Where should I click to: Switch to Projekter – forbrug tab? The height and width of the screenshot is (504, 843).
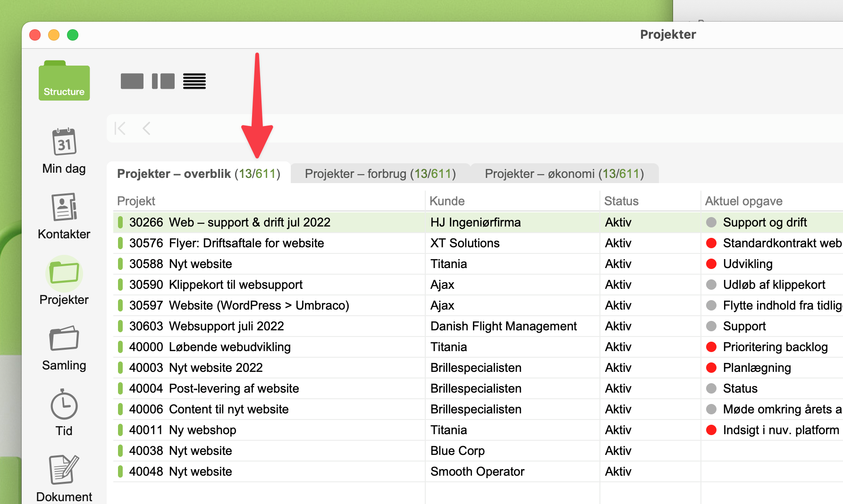tap(380, 174)
